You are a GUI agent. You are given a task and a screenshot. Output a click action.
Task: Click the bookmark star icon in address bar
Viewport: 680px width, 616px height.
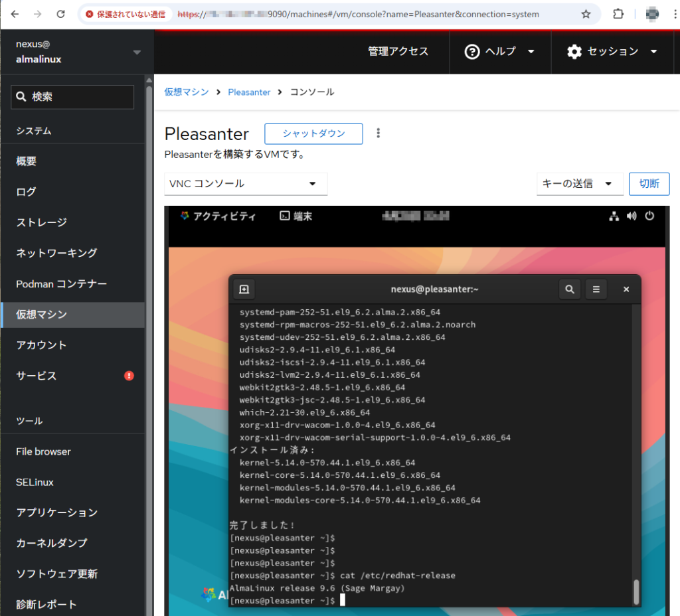click(586, 14)
